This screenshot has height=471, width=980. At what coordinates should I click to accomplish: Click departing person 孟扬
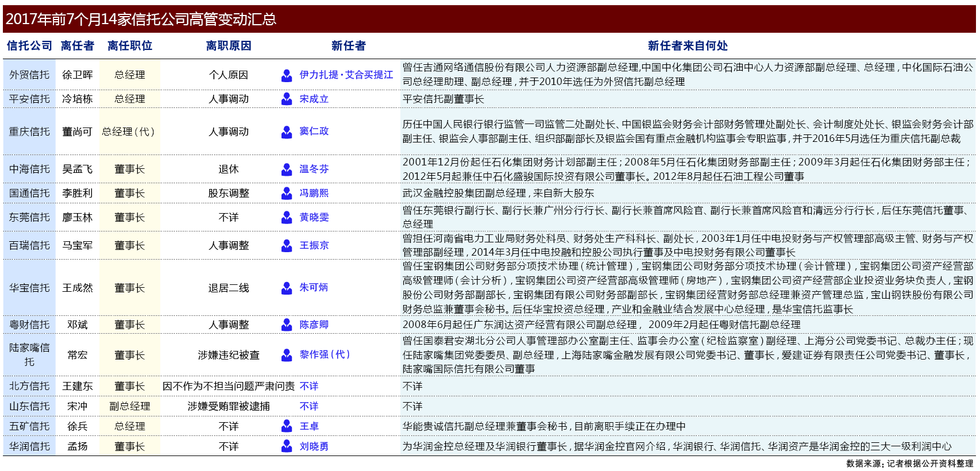click(x=78, y=446)
